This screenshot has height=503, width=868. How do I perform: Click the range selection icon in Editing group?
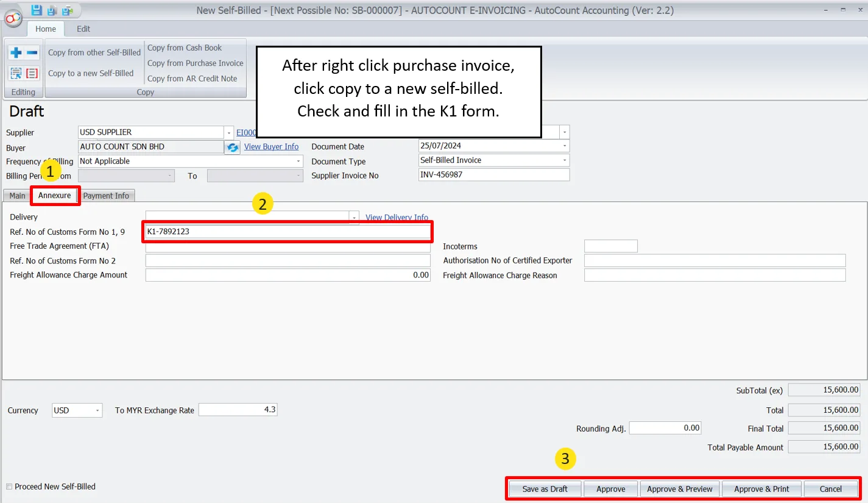point(16,73)
